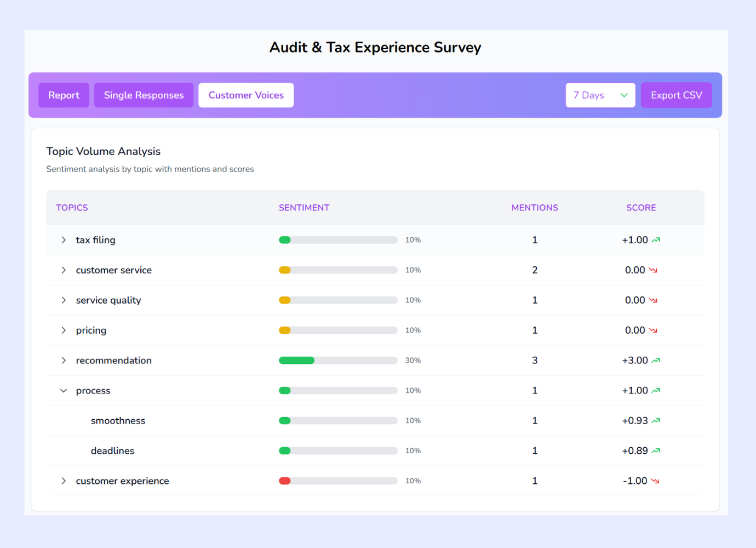Collapse the process topic subtopics
The image size is (756, 548).
[x=64, y=390]
